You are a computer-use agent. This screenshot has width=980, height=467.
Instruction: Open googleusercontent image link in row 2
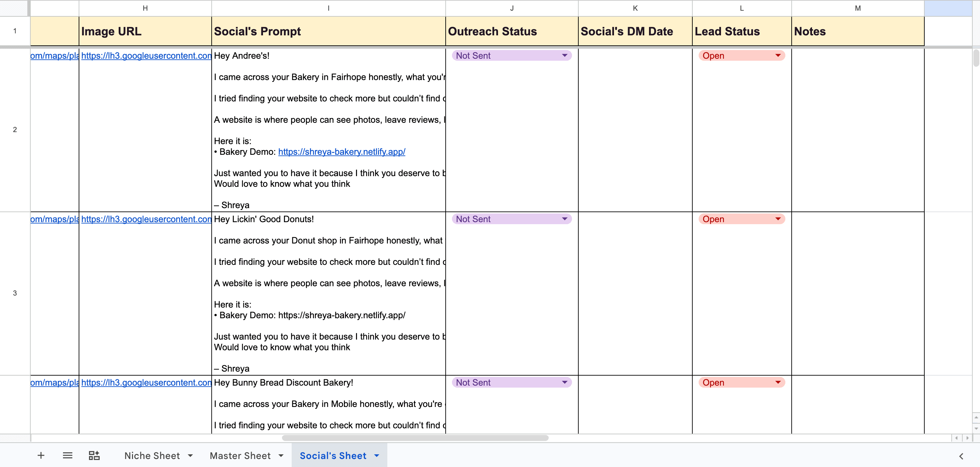point(146,56)
